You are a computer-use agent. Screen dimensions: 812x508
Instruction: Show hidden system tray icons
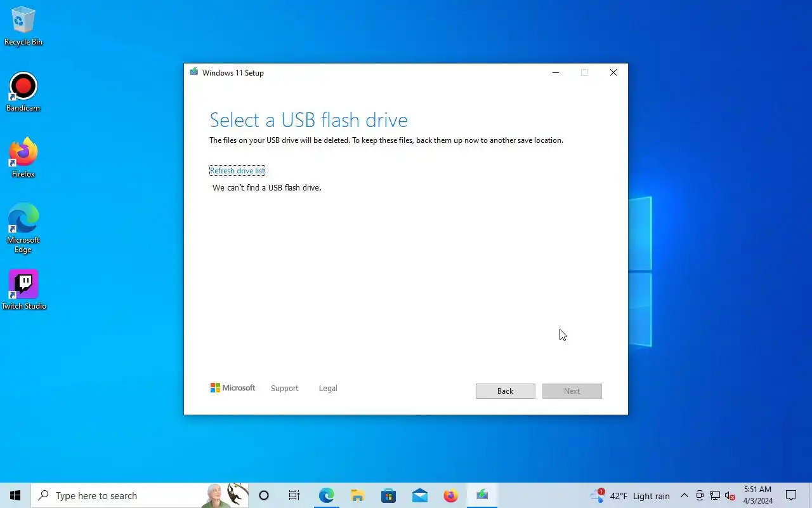pyautogui.click(x=684, y=496)
